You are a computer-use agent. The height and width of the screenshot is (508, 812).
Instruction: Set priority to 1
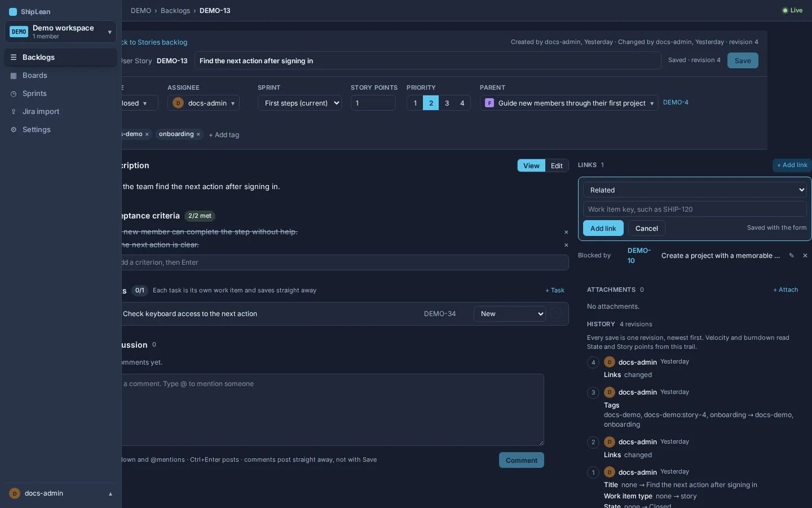pyautogui.click(x=415, y=103)
